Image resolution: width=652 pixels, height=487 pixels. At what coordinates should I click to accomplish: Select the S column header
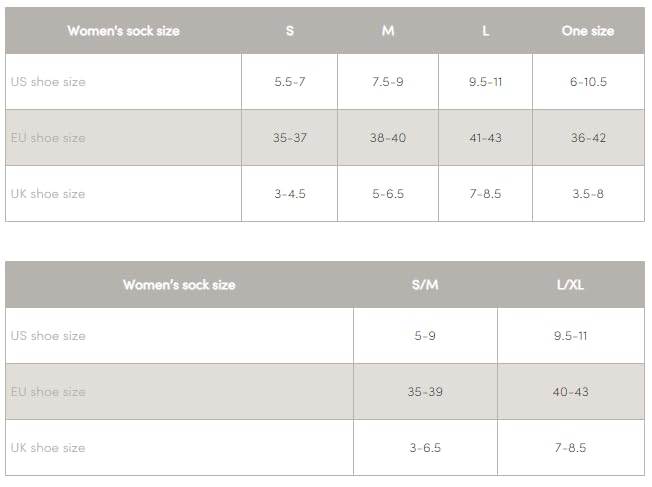290,31
